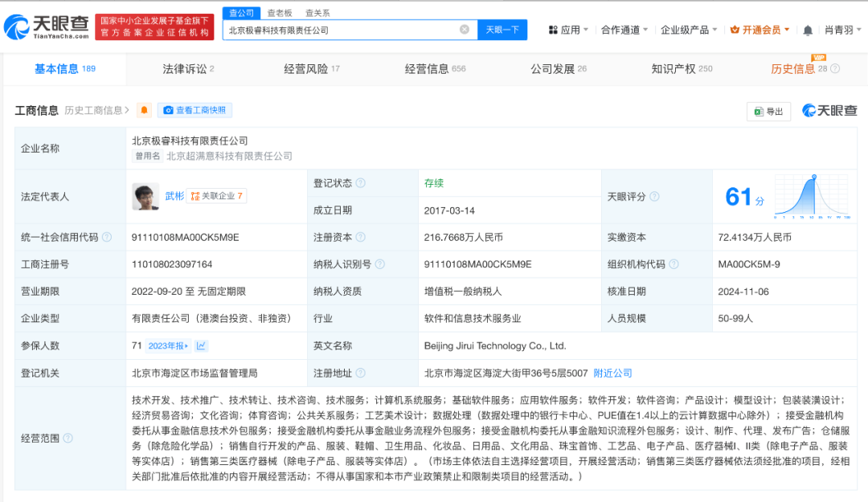Click the 导出 export button
Image resolution: width=868 pixels, height=502 pixels.
[768, 112]
